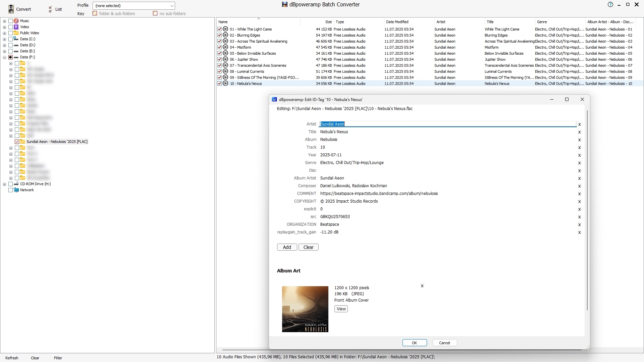Click the Nebulosis album cover thumbnail
This screenshot has height=362, width=644.
[305, 309]
